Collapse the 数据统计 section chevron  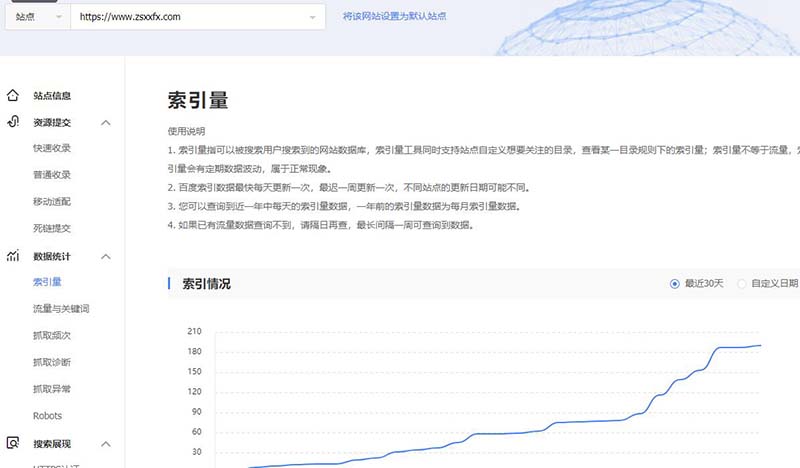(x=105, y=256)
